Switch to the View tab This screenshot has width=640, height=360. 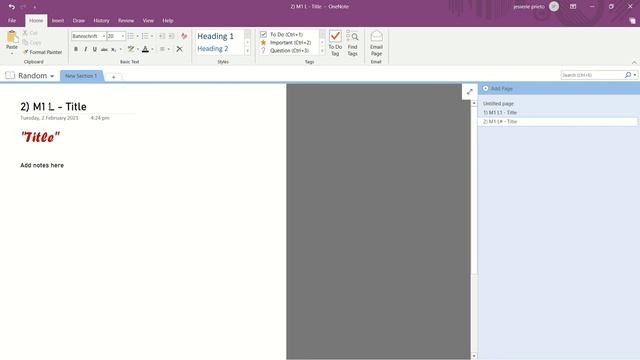[148, 20]
